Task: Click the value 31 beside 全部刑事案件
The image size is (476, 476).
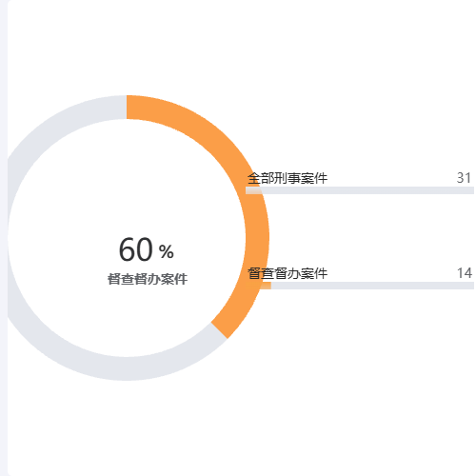Action: point(464,178)
